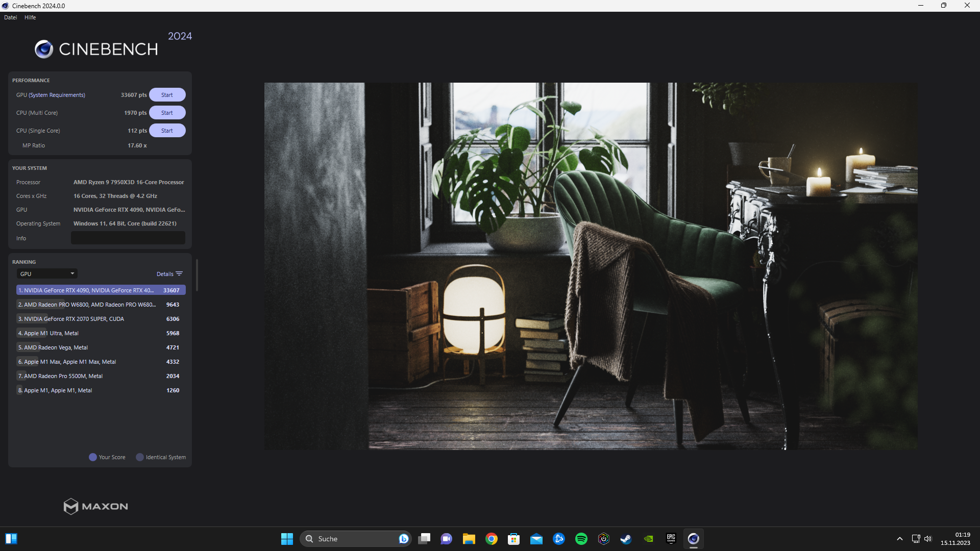Toggle the Your Score legend indicator
This screenshot has width=980, height=551.
[x=92, y=457]
